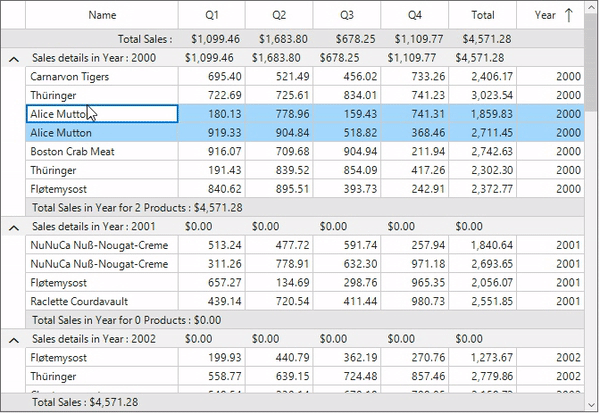The image size is (600, 414).
Task: Click the Year cell of Boston Crab Meat
Action: tap(551, 152)
